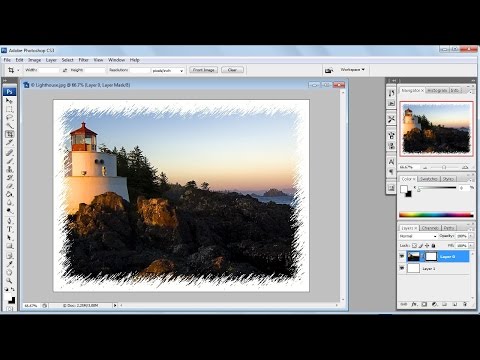Viewport: 480px width, 360px height.
Task: Open the Select menu
Action: [x=67, y=60]
